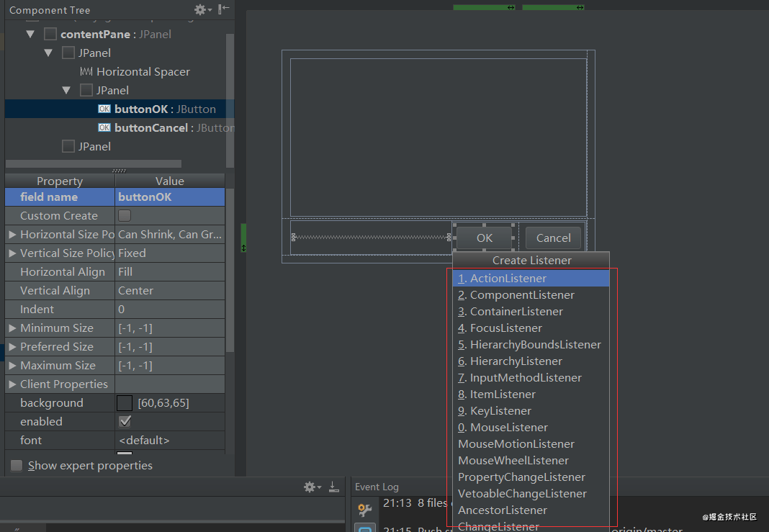Click the Vertical Size Policy value Fixed
The height and width of the screenshot is (532, 769).
[x=170, y=253]
